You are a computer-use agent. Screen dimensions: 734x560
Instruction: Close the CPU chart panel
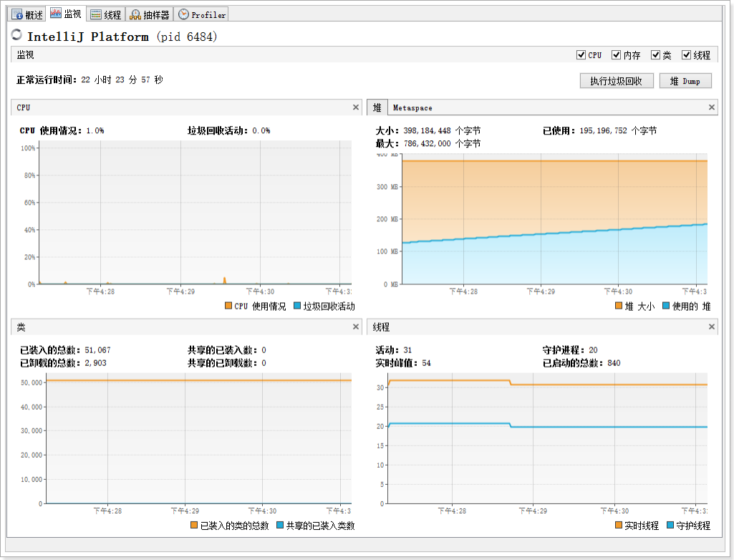(356, 107)
